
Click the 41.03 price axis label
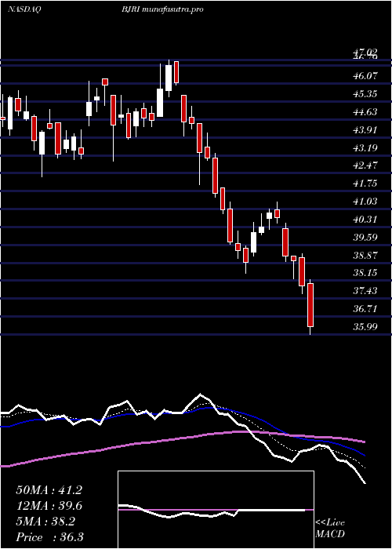tap(366, 202)
